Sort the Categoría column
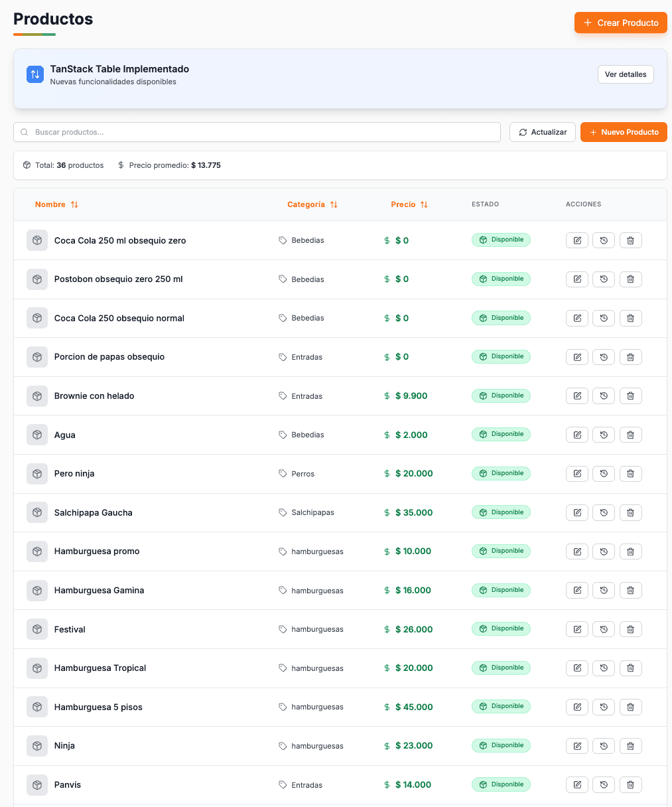Viewport: 672px width, 807px height. coord(312,204)
